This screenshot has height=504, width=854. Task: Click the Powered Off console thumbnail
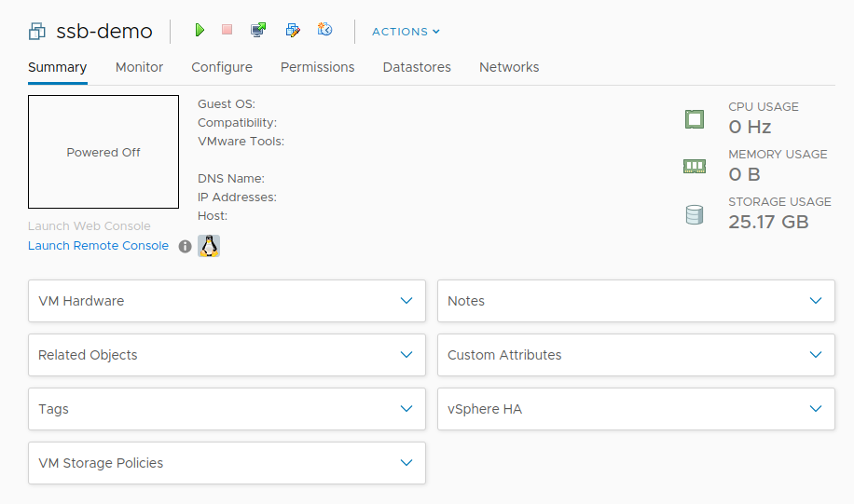pos(103,152)
